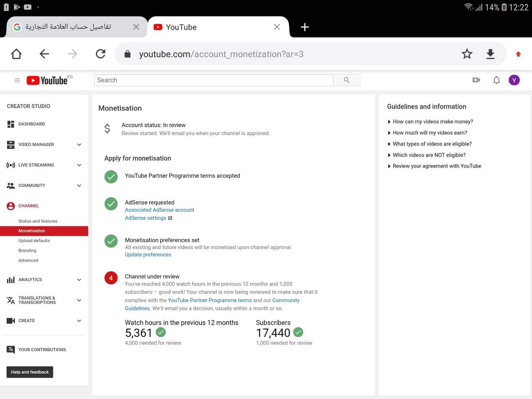
Task: Open YouTube Partner Programme terms link
Action: [x=210, y=301]
